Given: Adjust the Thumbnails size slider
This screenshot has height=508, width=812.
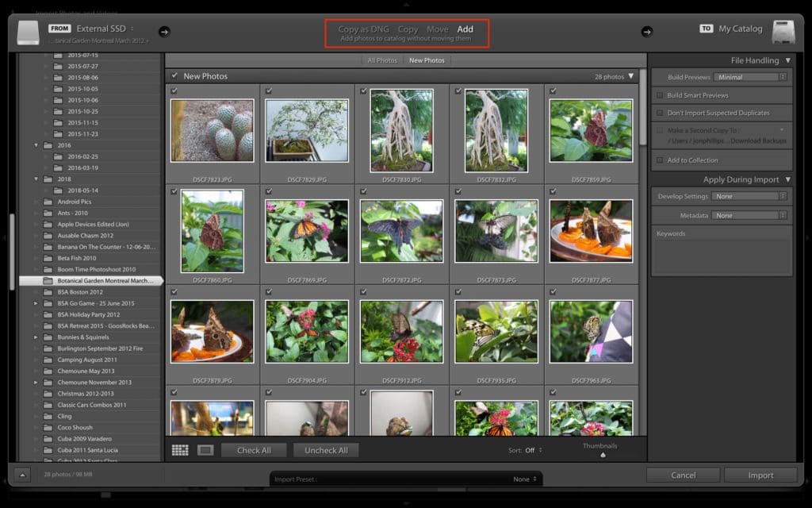Looking at the screenshot, I should click(603, 455).
